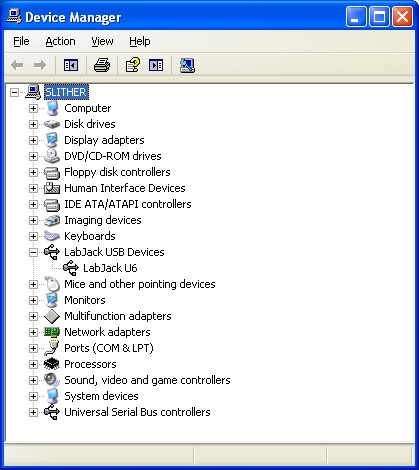Screen dimensions: 419x470
Task: Click the Show/Hide Action Pane toolbar icon
Action: pyautogui.click(x=156, y=65)
